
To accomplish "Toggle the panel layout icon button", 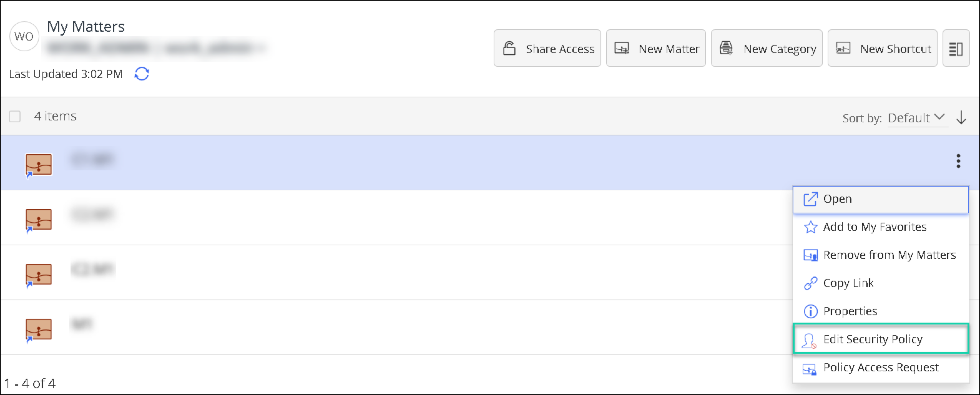I will (x=956, y=49).
